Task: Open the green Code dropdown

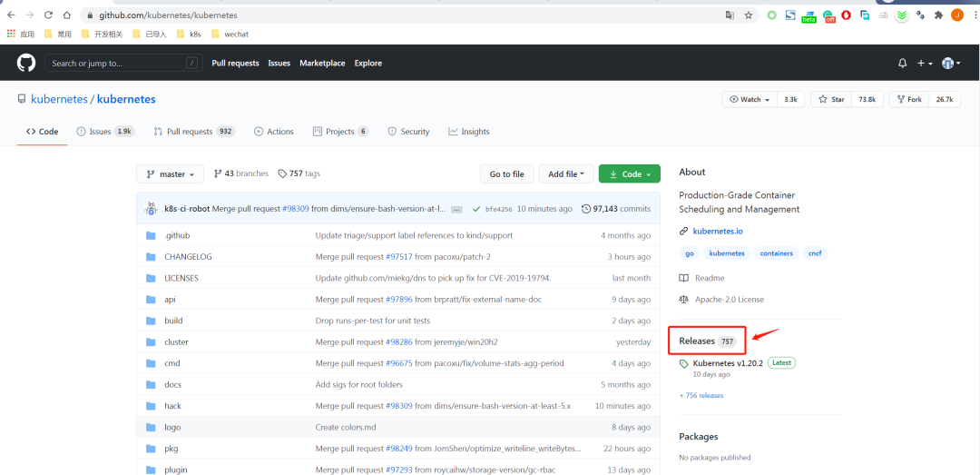Action: [630, 174]
